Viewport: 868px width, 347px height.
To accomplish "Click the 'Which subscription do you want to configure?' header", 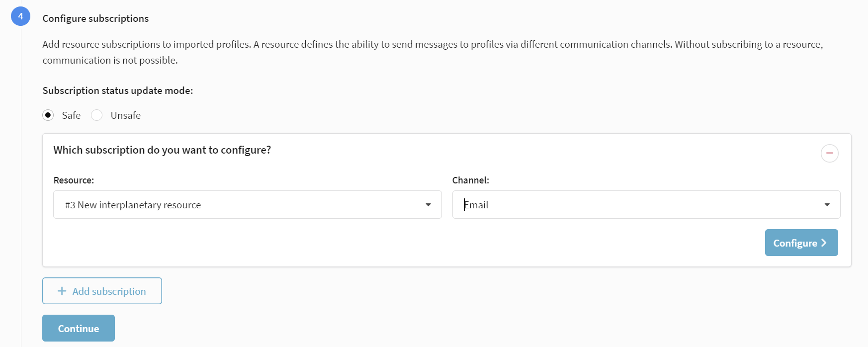I will point(162,150).
